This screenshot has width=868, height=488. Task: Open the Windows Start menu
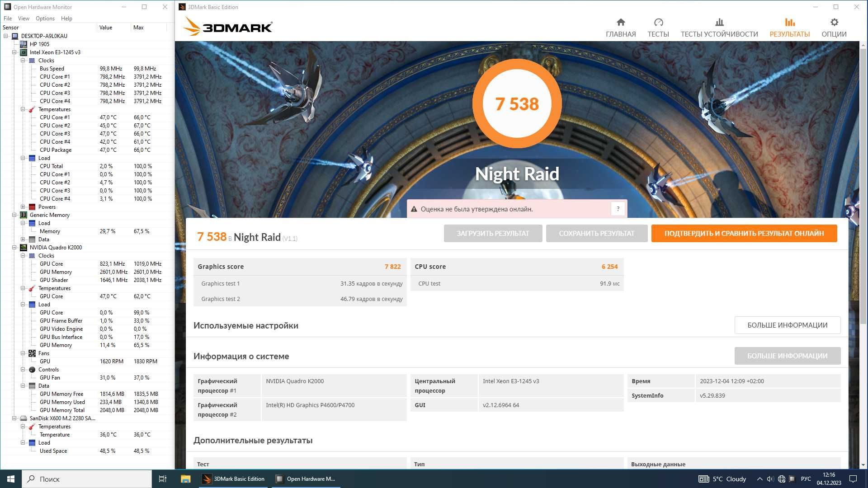pos(11,479)
